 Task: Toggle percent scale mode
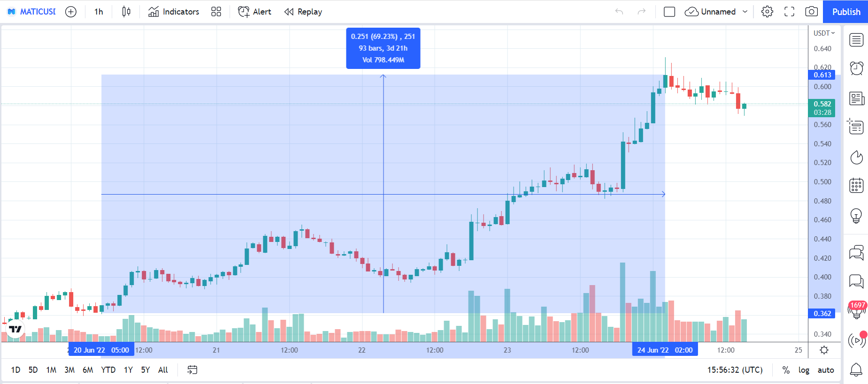pos(786,370)
